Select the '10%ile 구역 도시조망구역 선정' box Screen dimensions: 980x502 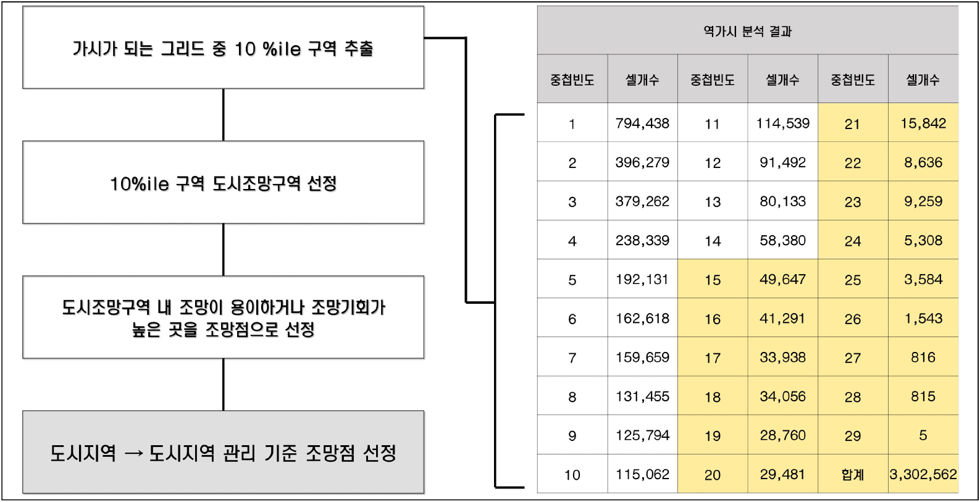click(x=223, y=182)
